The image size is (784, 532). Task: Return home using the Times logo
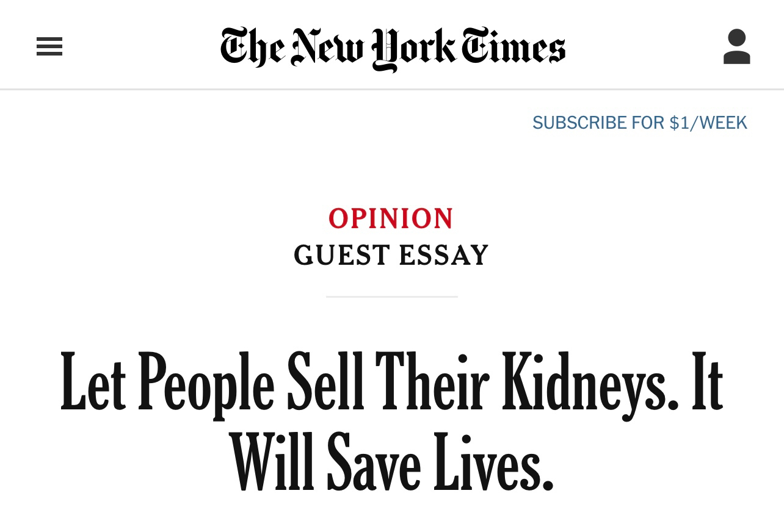[x=393, y=48]
